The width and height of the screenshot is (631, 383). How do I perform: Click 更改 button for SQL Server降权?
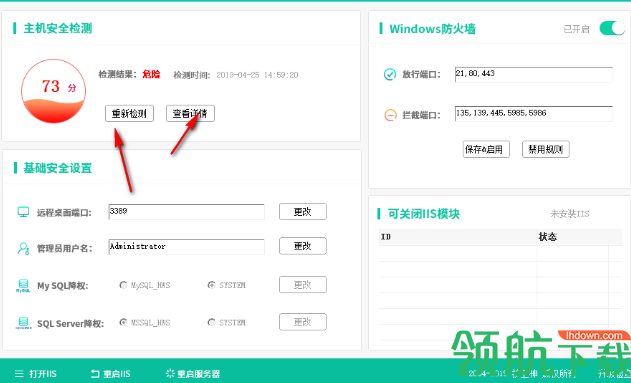[x=303, y=322]
